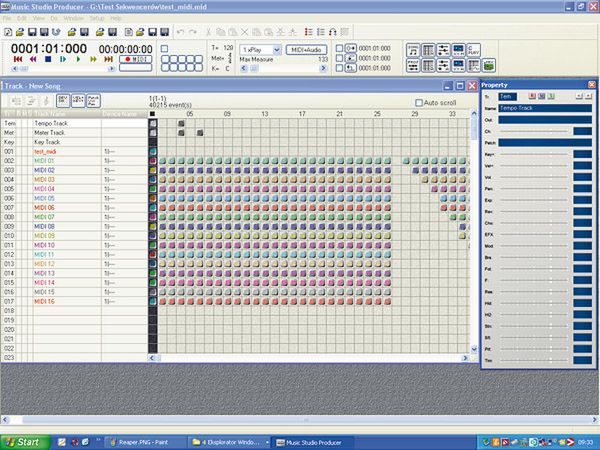Open the Song window music note icon
600x450 pixels.
pyautogui.click(x=413, y=50)
